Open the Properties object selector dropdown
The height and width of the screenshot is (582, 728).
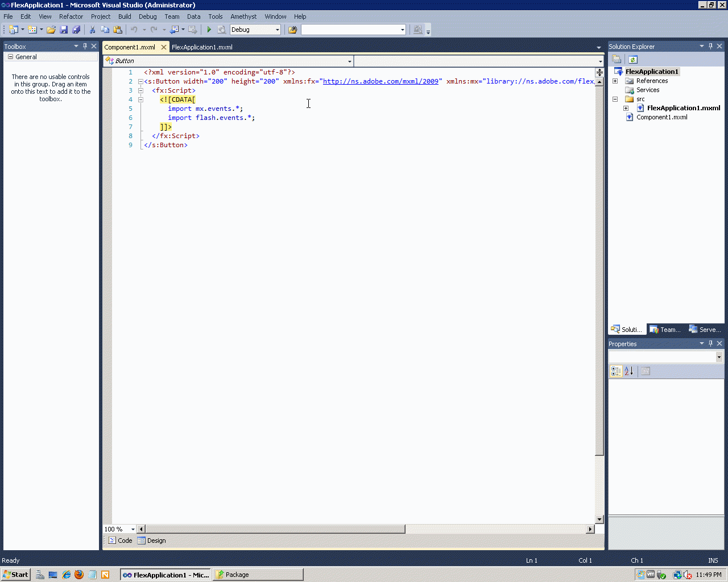tap(719, 357)
